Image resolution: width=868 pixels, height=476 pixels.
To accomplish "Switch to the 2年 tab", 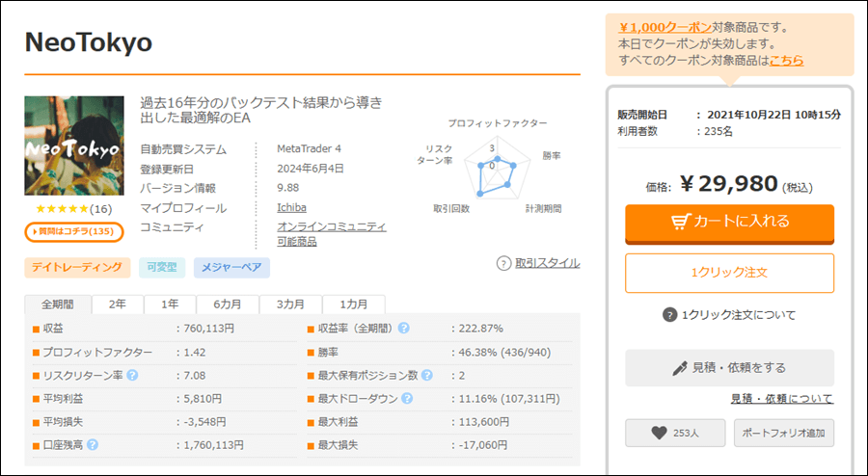I will 118,304.
